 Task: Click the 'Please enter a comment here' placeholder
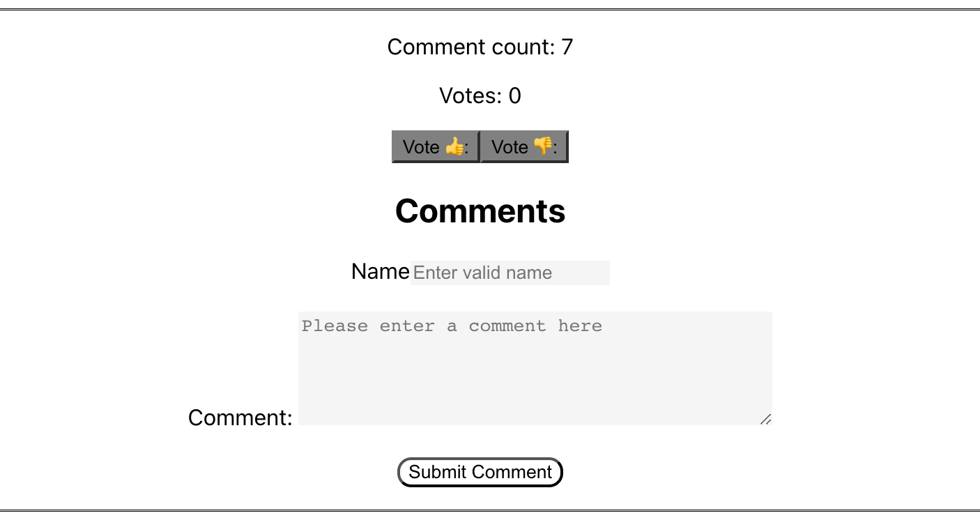tap(452, 326)
